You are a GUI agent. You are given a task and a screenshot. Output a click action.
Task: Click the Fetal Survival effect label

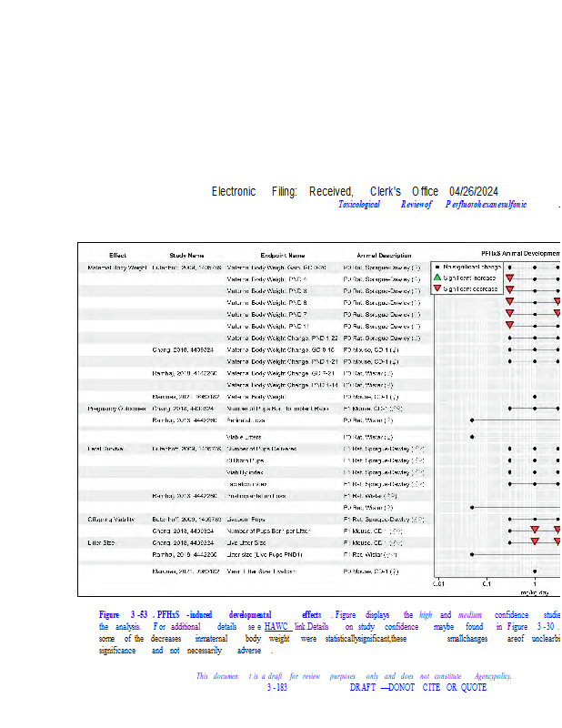point(105,449)
